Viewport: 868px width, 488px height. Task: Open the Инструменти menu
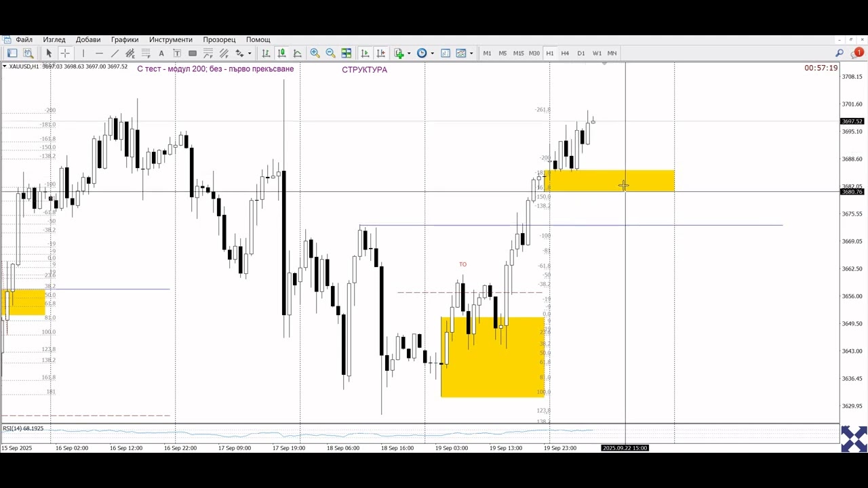coord(171,39)
